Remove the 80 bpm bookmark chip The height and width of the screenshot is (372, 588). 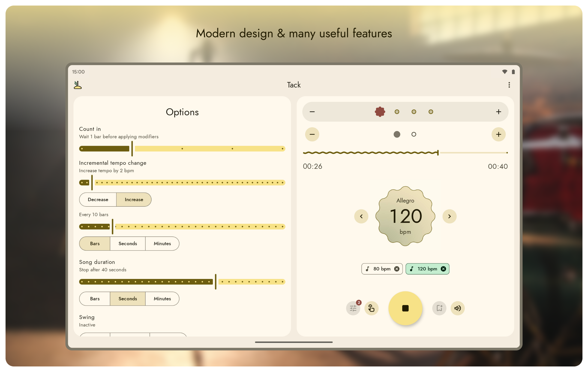coord(397,269)
